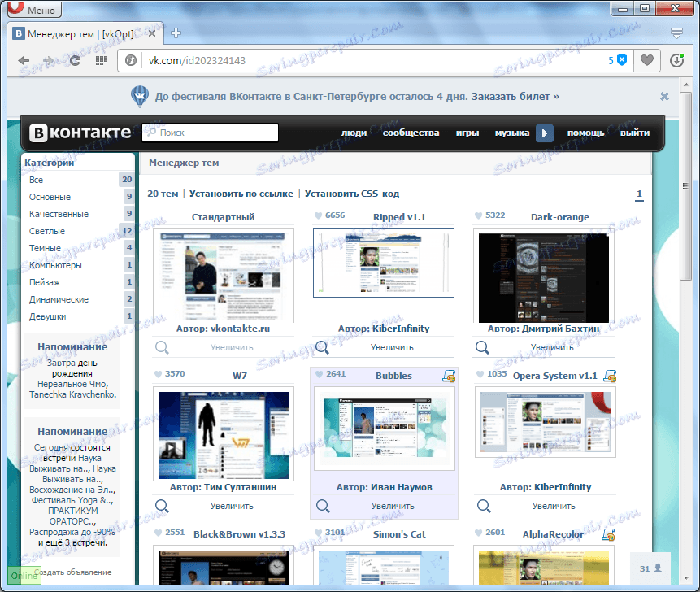Like the Opera System v1.1 heart
This screenshot has height=592, width=700.
pos(480,374)
